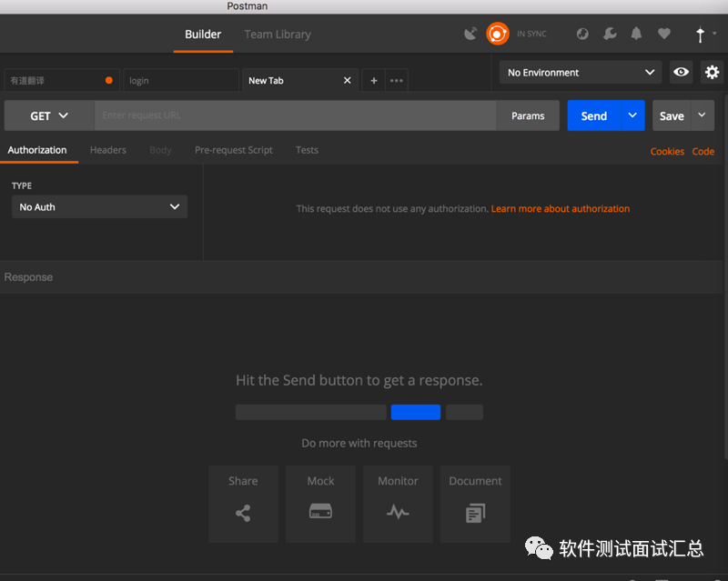This screenshot has height=581, width=728.
Task: Open the interceptor satellite icon
Action: point(470,34)
